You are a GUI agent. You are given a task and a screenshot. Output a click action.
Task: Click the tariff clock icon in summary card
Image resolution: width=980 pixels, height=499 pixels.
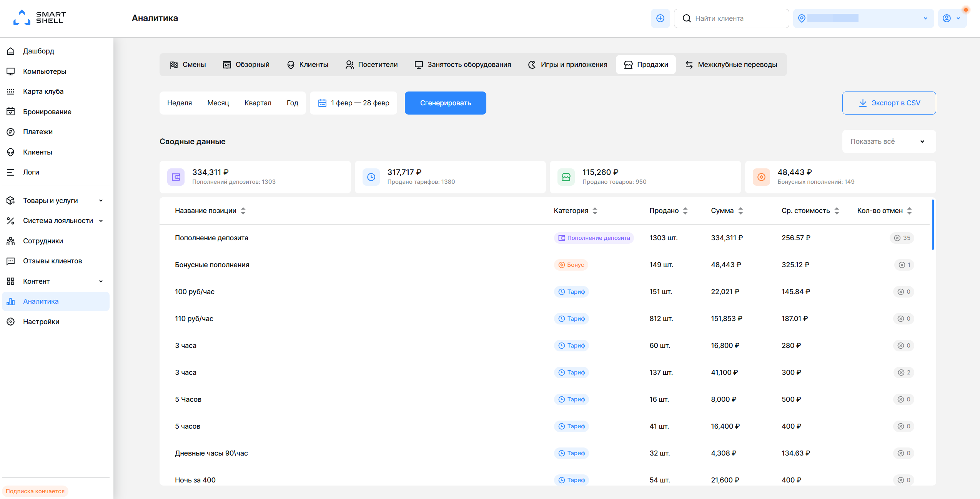(371, 177)
